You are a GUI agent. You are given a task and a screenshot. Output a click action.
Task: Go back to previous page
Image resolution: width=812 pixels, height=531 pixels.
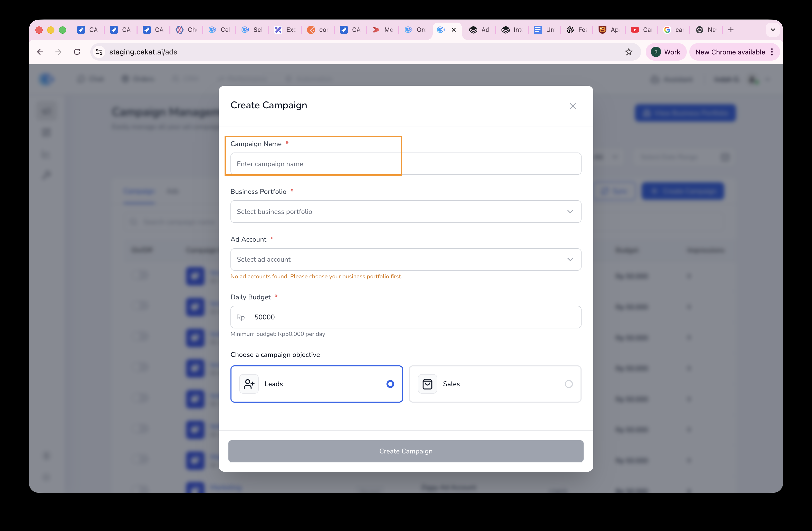[x=40, y=52]
